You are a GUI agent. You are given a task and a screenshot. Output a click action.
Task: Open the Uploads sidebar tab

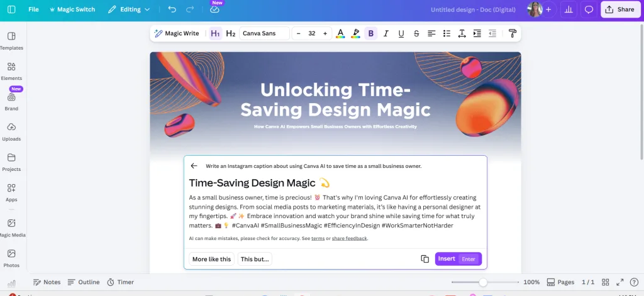[11, 132]
